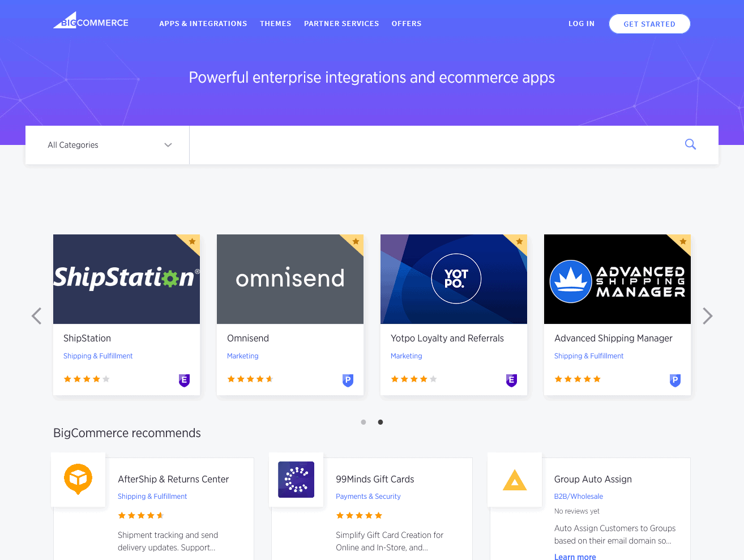744x560 pixels.
Task: Click AfterShip description 'Shipment tracking and send'
Action: [x=168, y=535]
